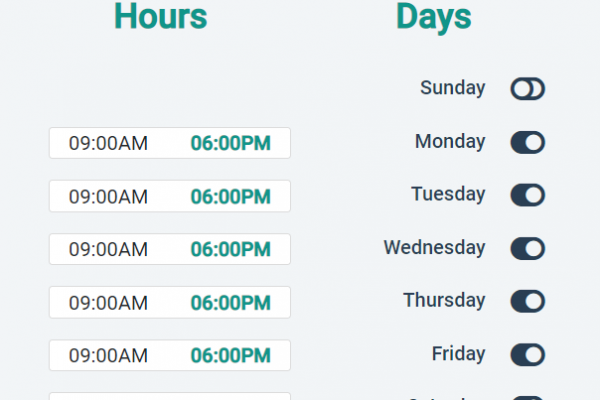This screenshot has width=600, height=400.
Task: Turn off the Tuesday toggle
Action: tap(527, 195)
